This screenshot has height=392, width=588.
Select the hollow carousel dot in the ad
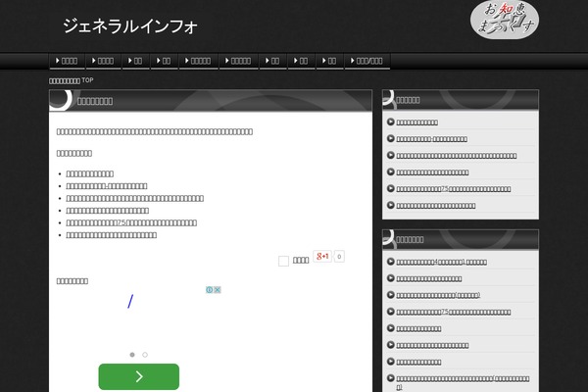[x=145, y=355]
